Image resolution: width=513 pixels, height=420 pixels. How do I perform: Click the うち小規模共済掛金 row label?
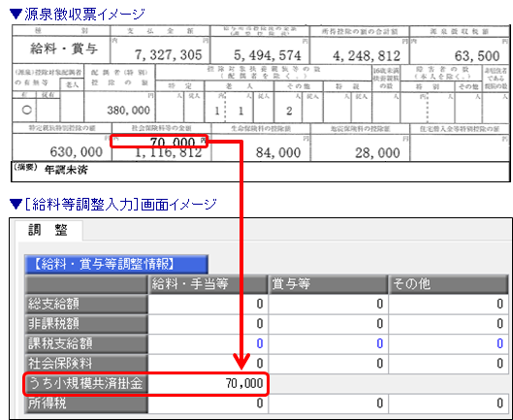tap(86, 383)
